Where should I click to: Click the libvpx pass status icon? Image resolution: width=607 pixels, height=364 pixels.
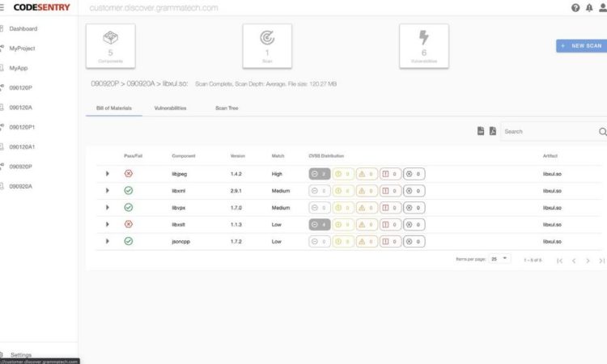point(129,207)
